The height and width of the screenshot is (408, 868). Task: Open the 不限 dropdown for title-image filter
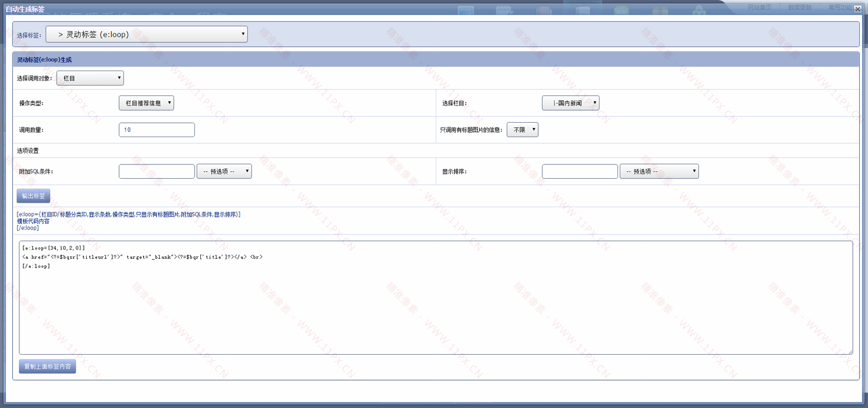(523, 130)
